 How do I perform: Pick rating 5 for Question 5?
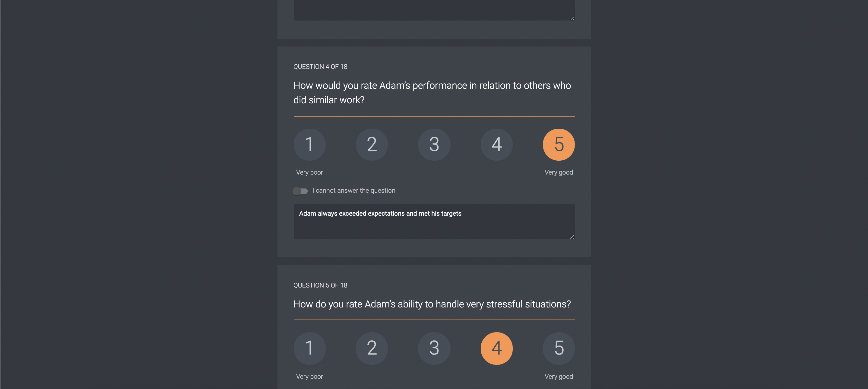pyautogui.click(x=559, y=348)
